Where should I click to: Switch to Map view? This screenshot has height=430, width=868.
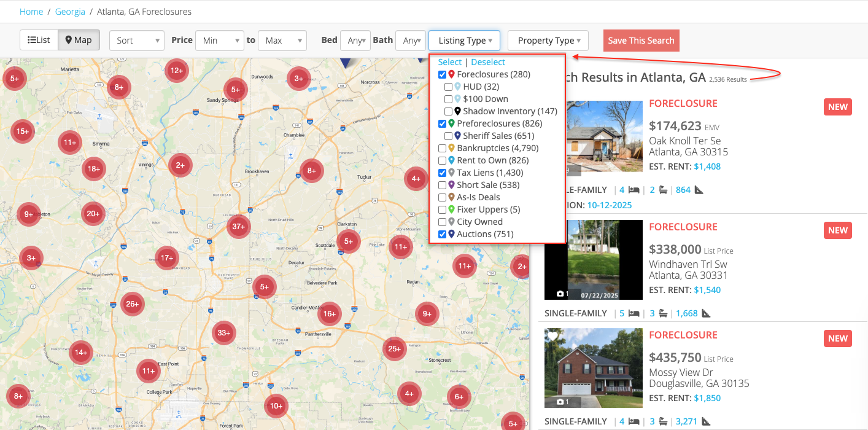coord(79,40)
